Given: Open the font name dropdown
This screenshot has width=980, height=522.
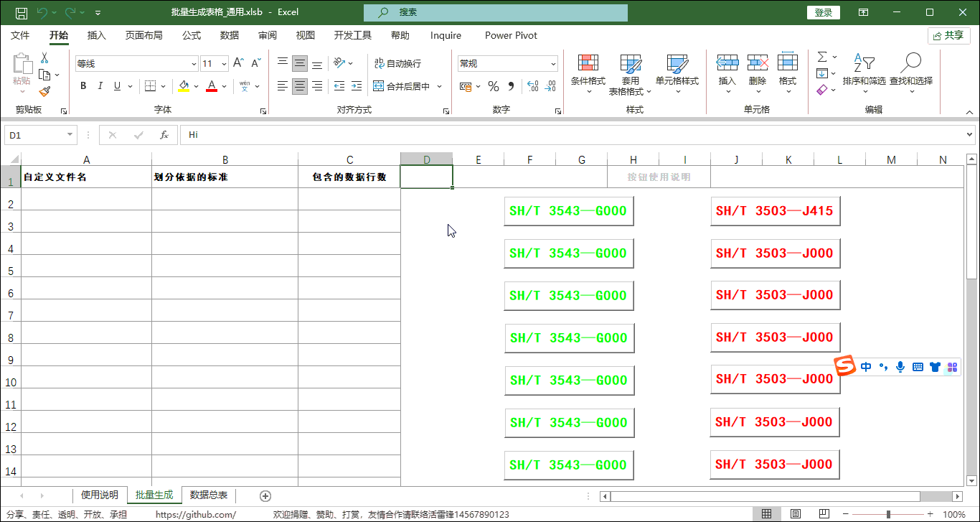Looking at the screenshot, I should point(193,64).
